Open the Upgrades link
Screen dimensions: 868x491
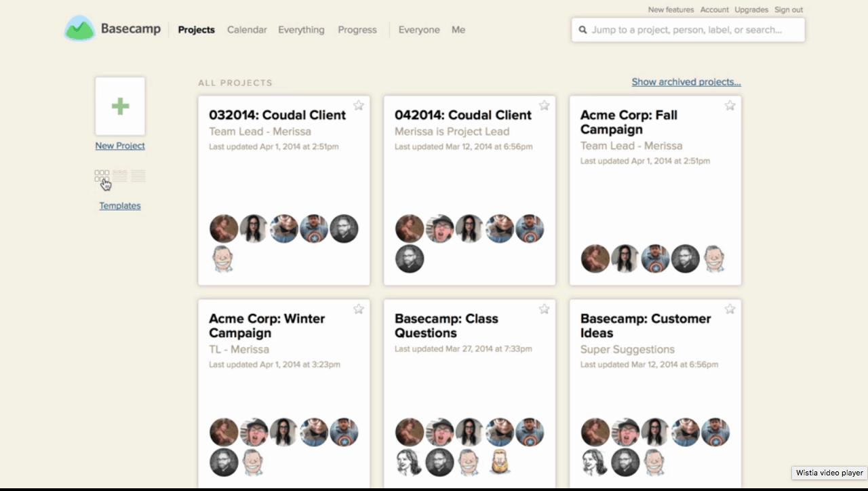point(751,10)
